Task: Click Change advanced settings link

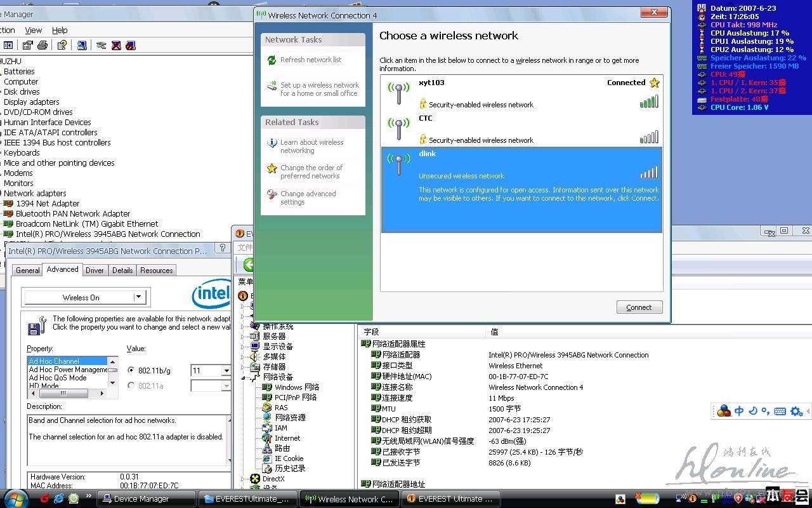Action: click(x=308, y=197)
